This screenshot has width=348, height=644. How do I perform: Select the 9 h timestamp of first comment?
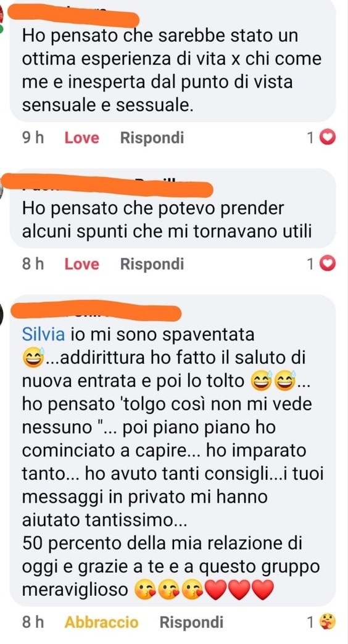point(33,138)
